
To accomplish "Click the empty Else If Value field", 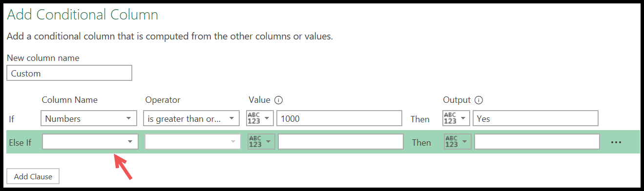I will 341,142.
